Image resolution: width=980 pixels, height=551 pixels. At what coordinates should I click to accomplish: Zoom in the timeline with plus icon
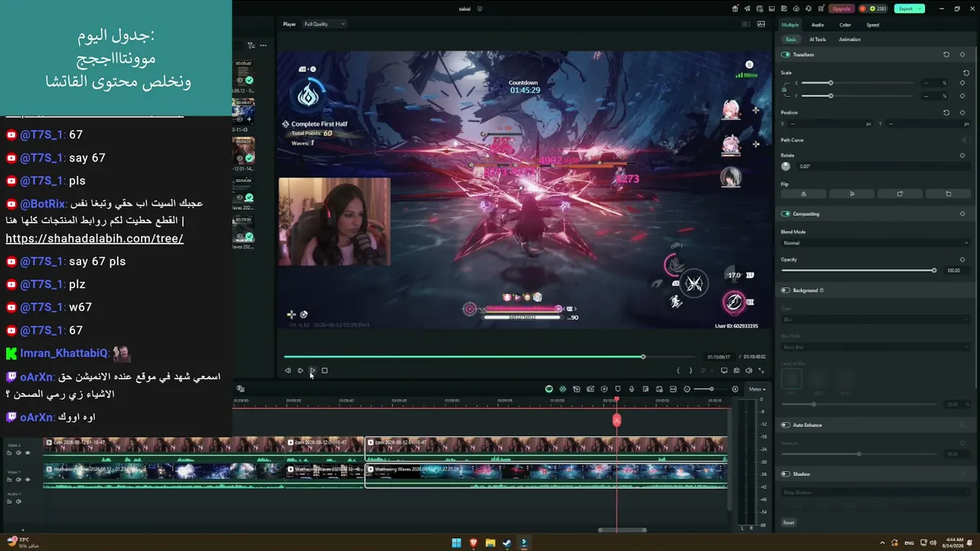click(x=735, y=389)
